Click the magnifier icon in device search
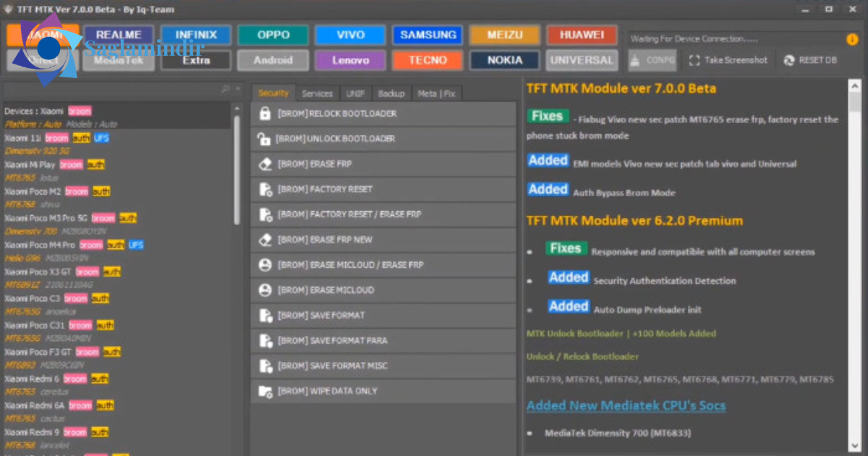This screenshot has width=868, height=456. [x=226, y=90]
